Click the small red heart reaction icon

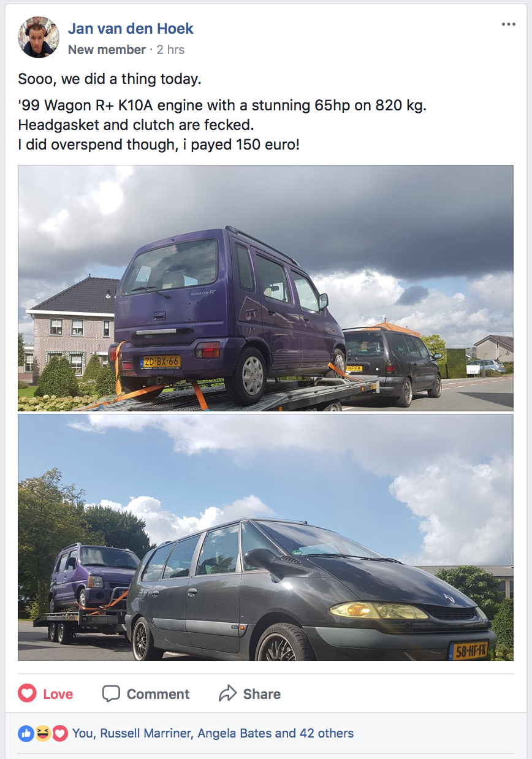59,733
